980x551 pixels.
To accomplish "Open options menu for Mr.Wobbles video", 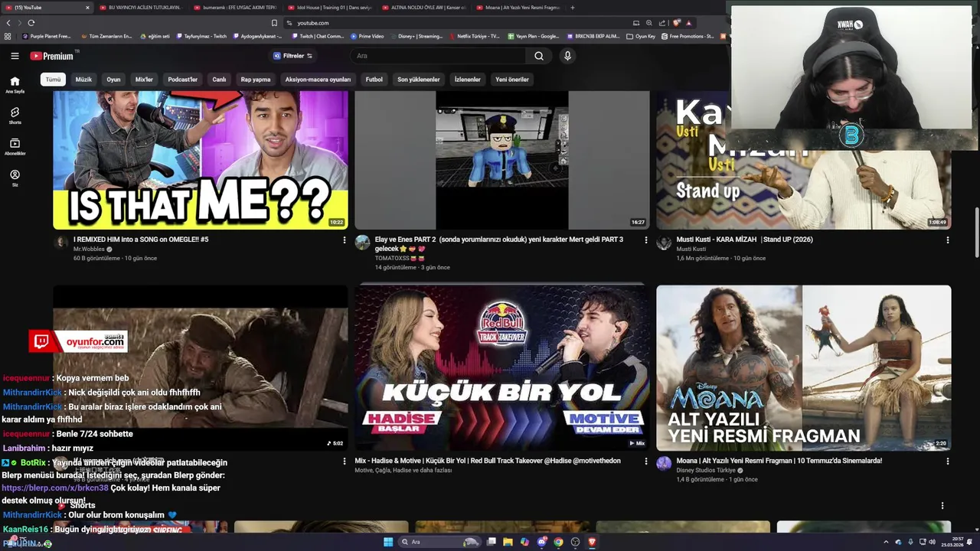I will pyautogui.click(x=344, y=240).
